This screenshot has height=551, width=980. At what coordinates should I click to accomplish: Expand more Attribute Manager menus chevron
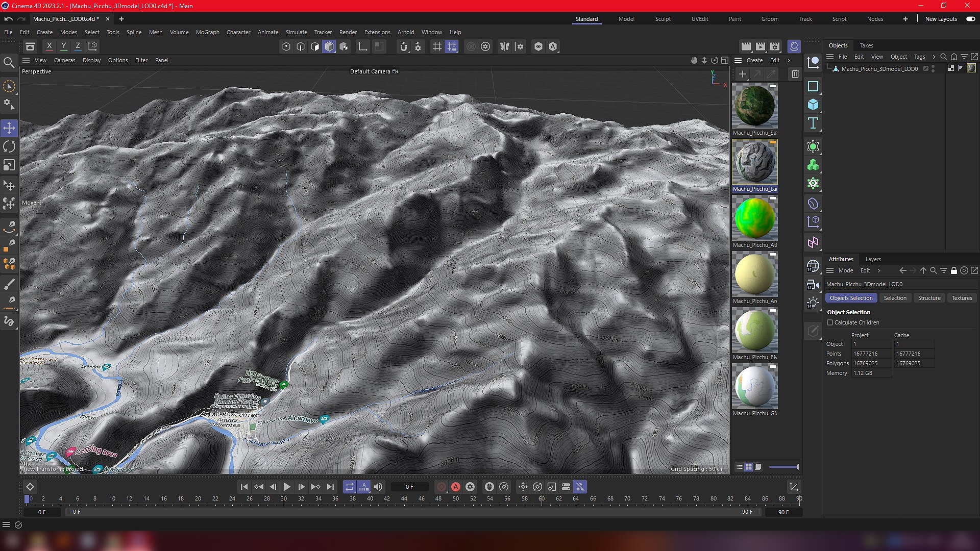click(x=879, y=270)
